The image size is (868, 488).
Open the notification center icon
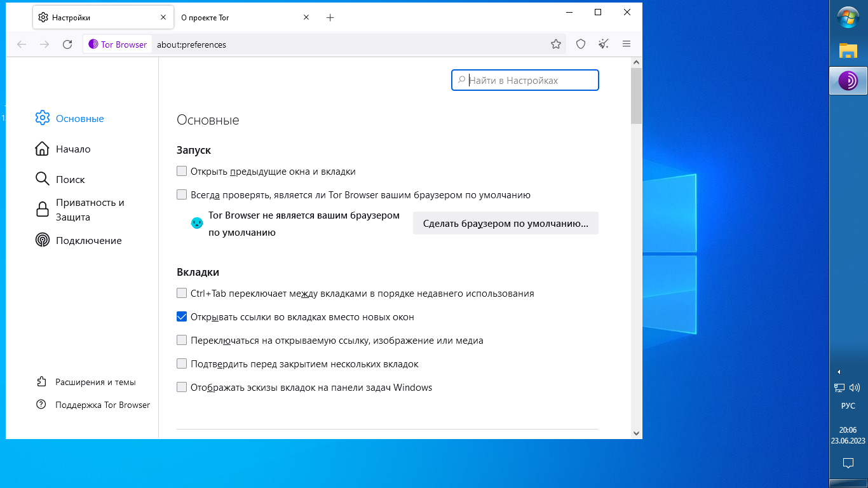(x=848, y=463)
